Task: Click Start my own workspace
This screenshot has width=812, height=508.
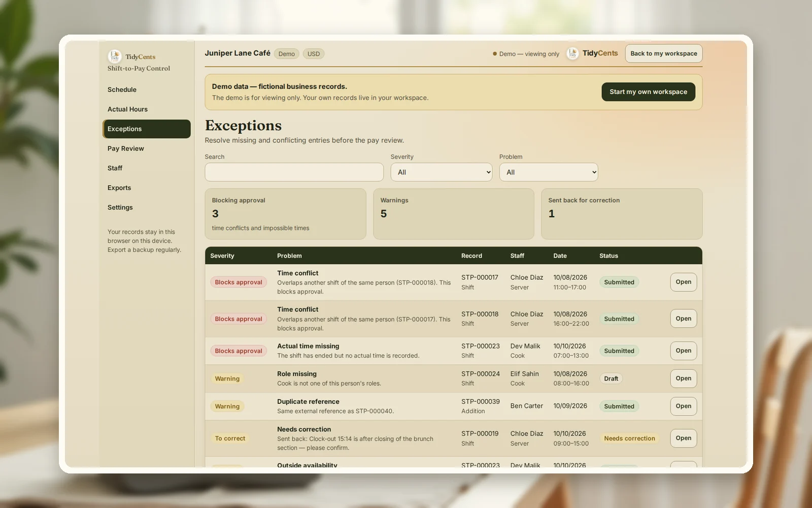Action: [648, 92]
